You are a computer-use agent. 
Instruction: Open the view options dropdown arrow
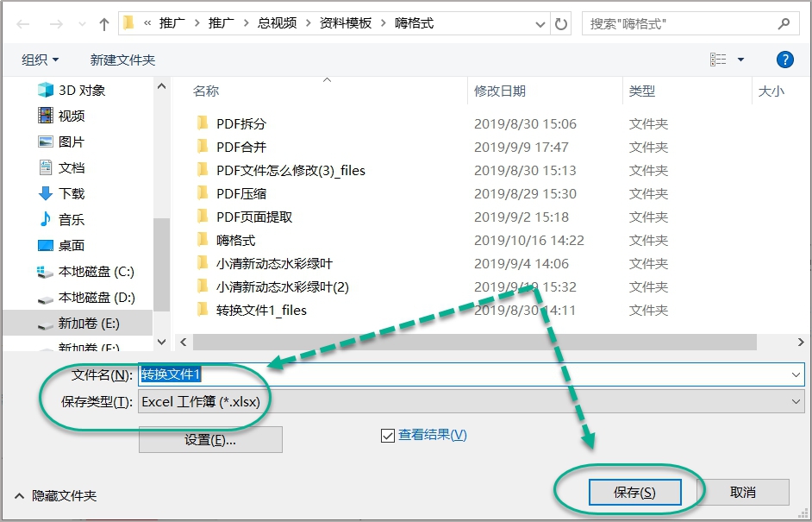740,60
